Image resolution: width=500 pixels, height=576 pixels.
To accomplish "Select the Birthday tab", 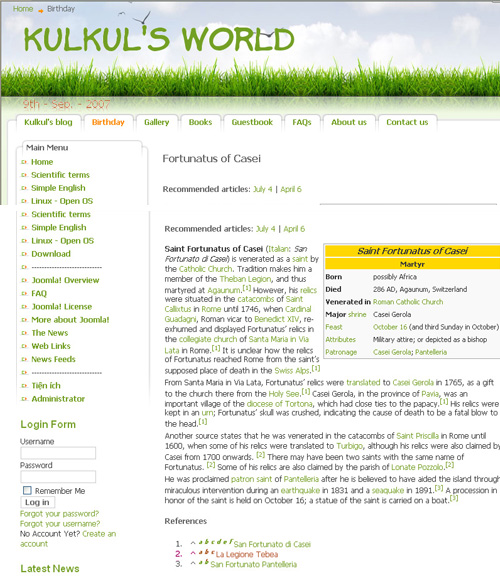I will click(108, 122).
